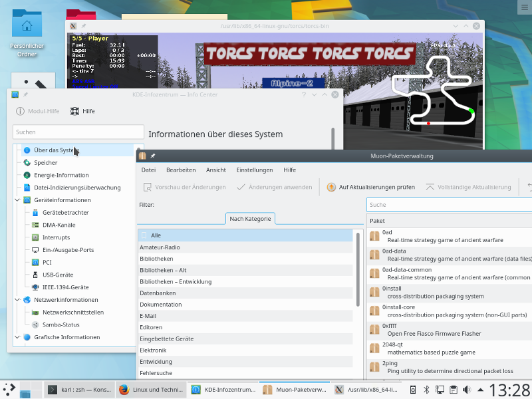This screenshot has width=532, height=399.
Task: Expand hidden system tray icons arrow
Action: point(480,390)
